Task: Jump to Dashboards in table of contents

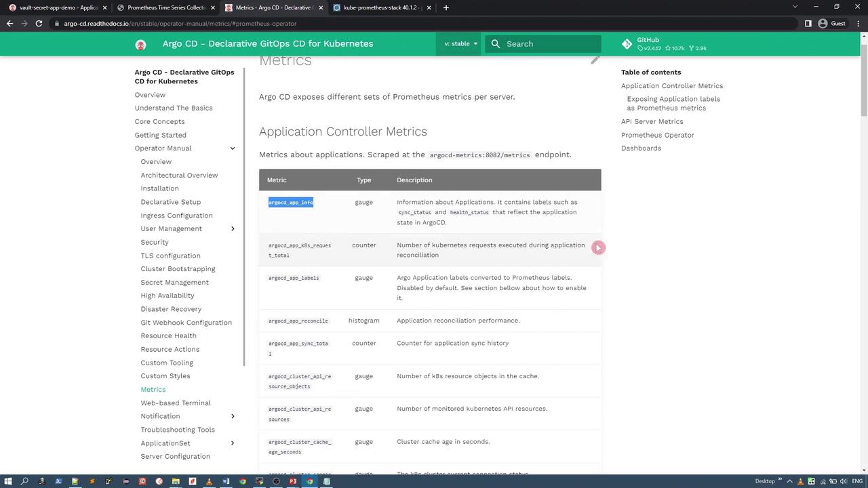Action: coord(641,148)
